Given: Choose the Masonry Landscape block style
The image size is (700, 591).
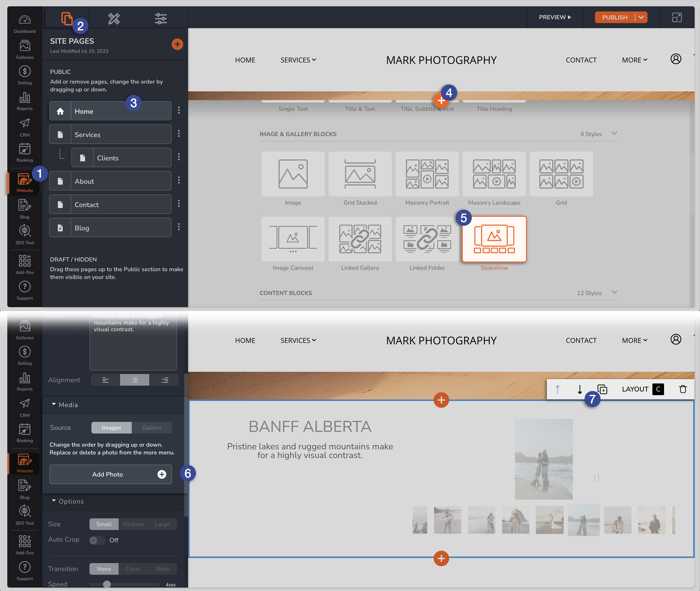Looking at the screenshot, I should [x=494, y=174].
